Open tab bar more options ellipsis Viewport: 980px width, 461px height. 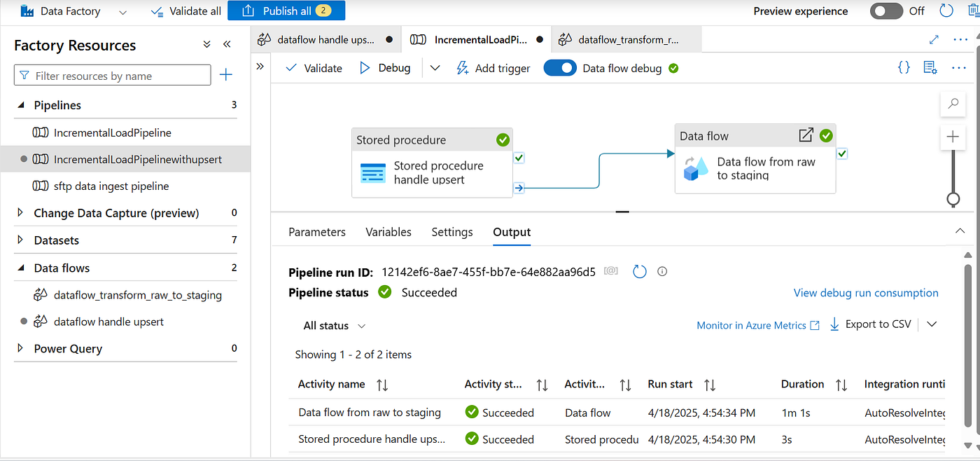pos(960,40)
